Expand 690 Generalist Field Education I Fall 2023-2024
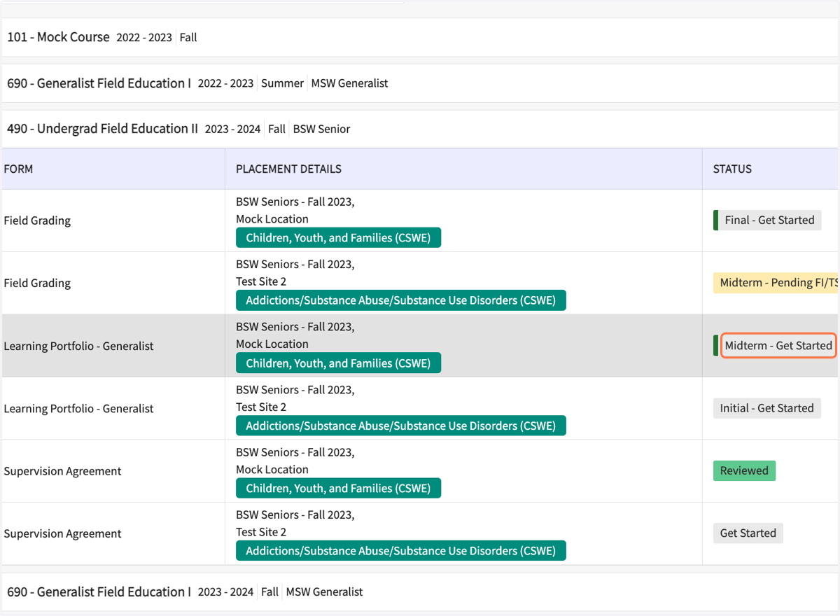The height and width of the screenshot is (616, 840). click(420, 592)
